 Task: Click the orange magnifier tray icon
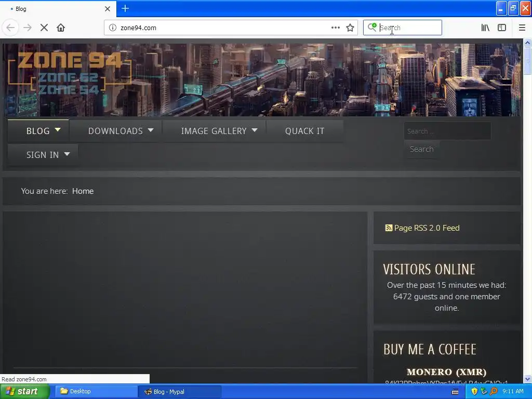pos(494,392)
